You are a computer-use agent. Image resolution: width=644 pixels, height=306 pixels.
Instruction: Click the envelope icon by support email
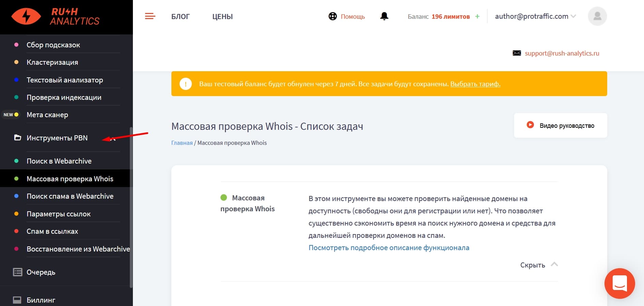pos(517,53)
